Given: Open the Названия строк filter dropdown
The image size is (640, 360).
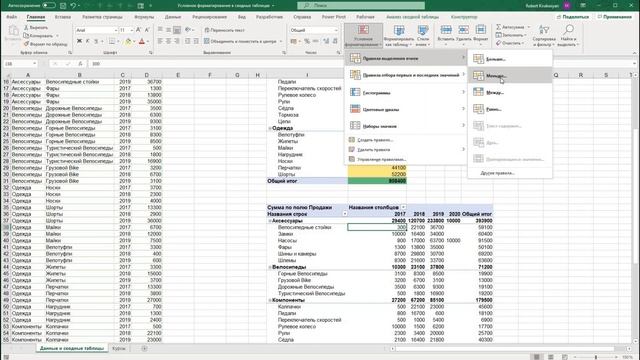Looking at the screenshot, I should click(x=344, y=214).
